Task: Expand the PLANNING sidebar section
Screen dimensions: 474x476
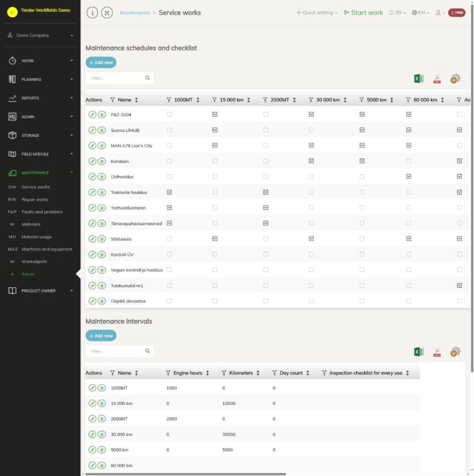Action: pos(40,79)
